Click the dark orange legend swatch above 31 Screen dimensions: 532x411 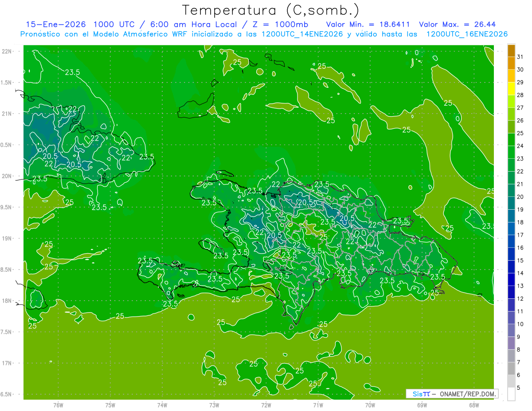(x=511, y=51)
